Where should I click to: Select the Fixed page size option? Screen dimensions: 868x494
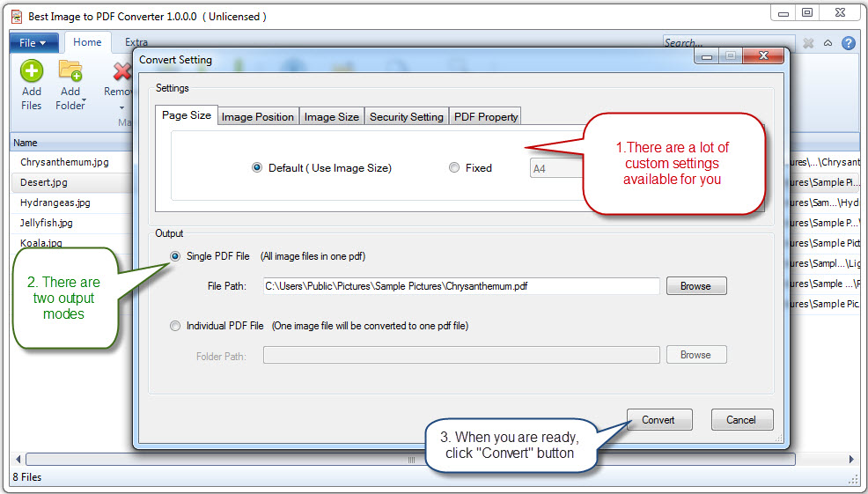coord(454,167)
